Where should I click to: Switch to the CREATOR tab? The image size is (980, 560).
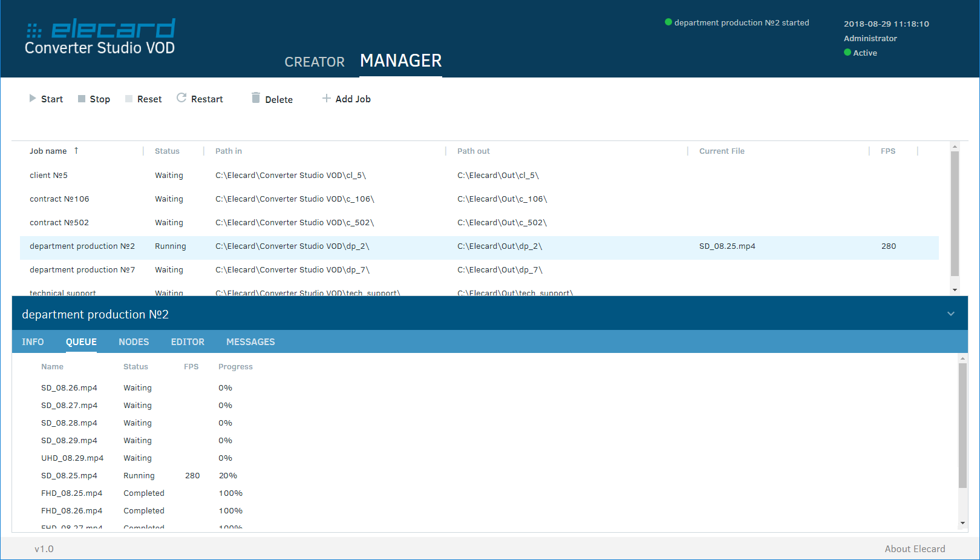pos(315,62)
